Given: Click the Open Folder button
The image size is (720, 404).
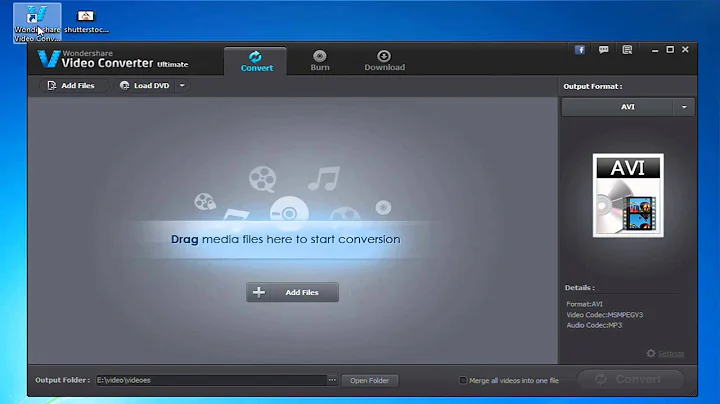Looking at the screenshot, I should [x=369, y=381].
